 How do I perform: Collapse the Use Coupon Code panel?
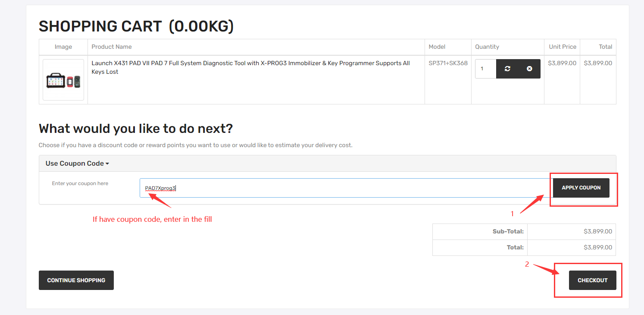point(77,164)
